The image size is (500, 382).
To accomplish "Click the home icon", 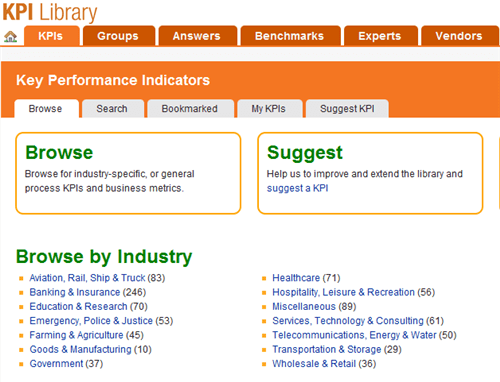I will 10,36.
